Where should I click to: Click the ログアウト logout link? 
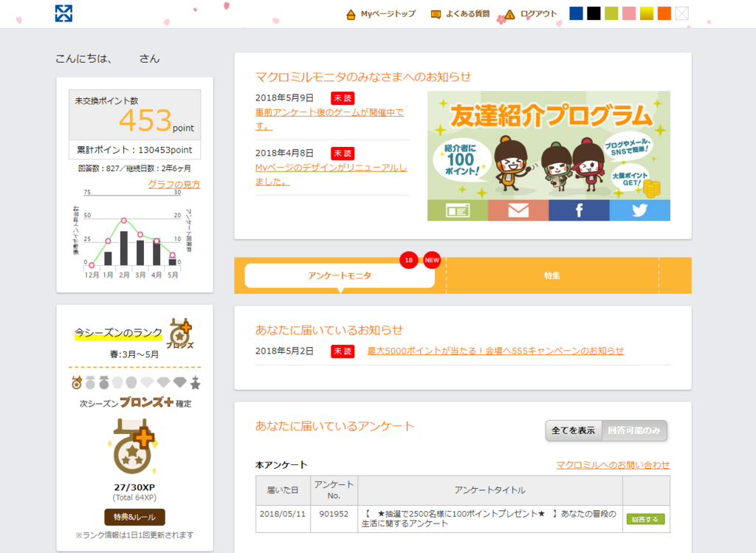click(x=538, y=14)
